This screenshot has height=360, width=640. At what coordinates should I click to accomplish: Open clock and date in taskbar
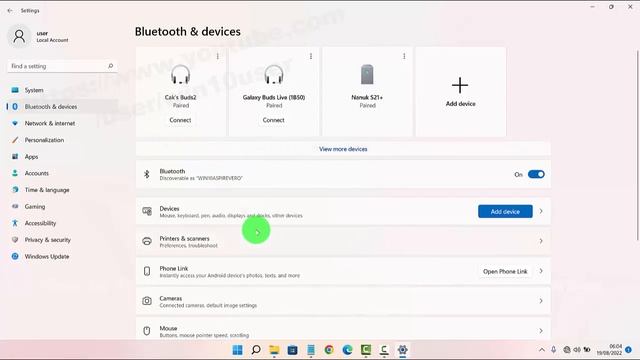pos(609,350)
